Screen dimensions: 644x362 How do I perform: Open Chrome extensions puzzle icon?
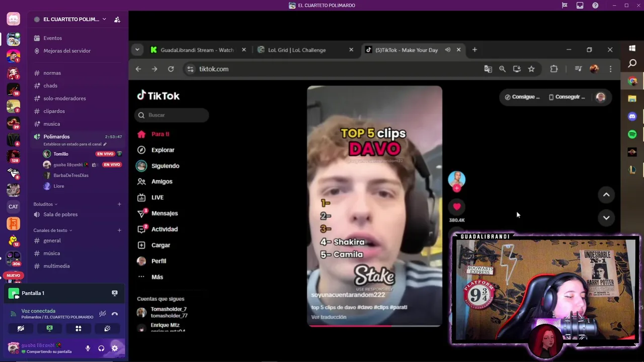click(x=554, y=69)
